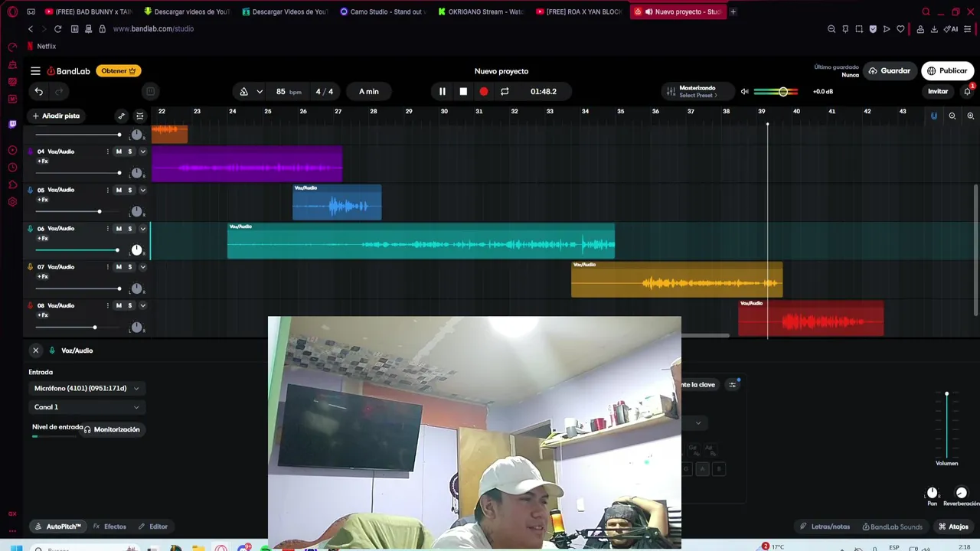The width and height of the screenshot is (980, 551).
Task: Open track 07 three-dot menu
Action: [x=107, y=267]
